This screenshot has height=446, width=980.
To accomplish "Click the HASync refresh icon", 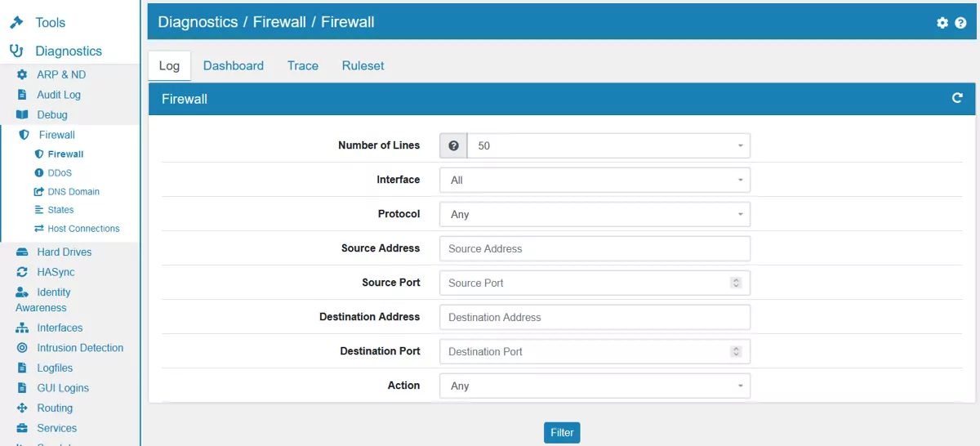I will (22, 272).
